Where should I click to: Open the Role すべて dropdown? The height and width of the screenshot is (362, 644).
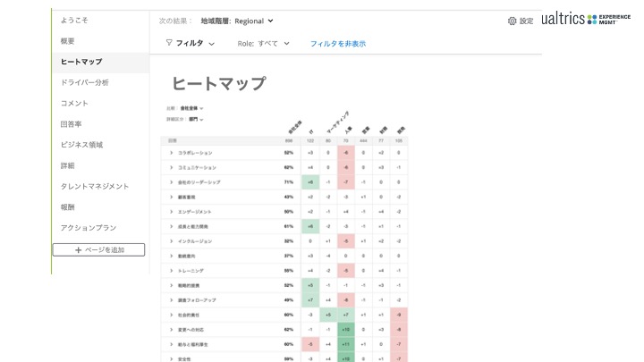point(262,43)
